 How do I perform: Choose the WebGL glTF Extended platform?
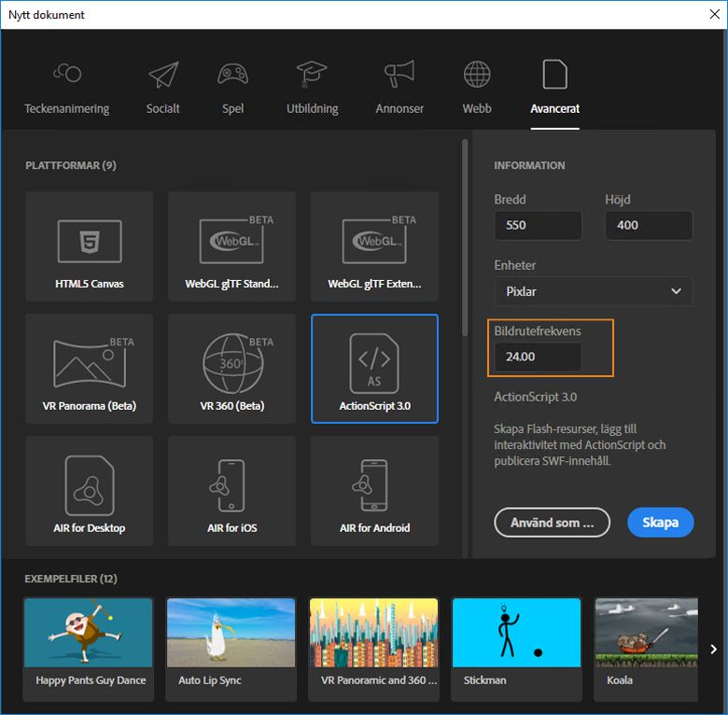click(x=374, y=245)
